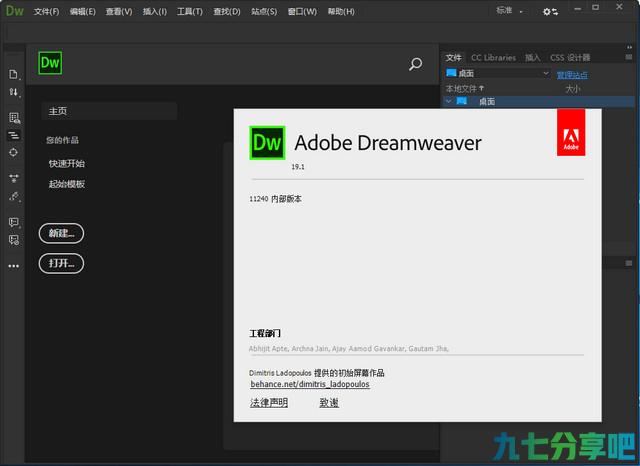Switch to the 插入 panel tab
The image size is (640, 466).
point(532,58)
